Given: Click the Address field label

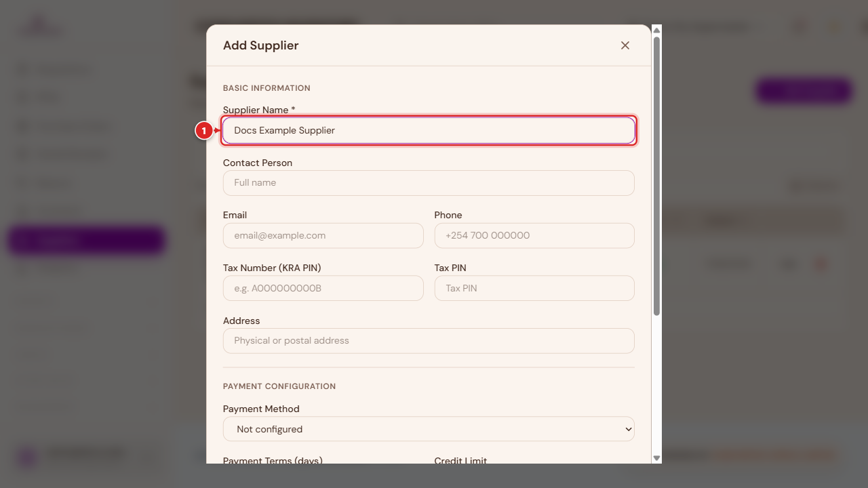Looking at the screenshot, I should click(x=241, y=321).
